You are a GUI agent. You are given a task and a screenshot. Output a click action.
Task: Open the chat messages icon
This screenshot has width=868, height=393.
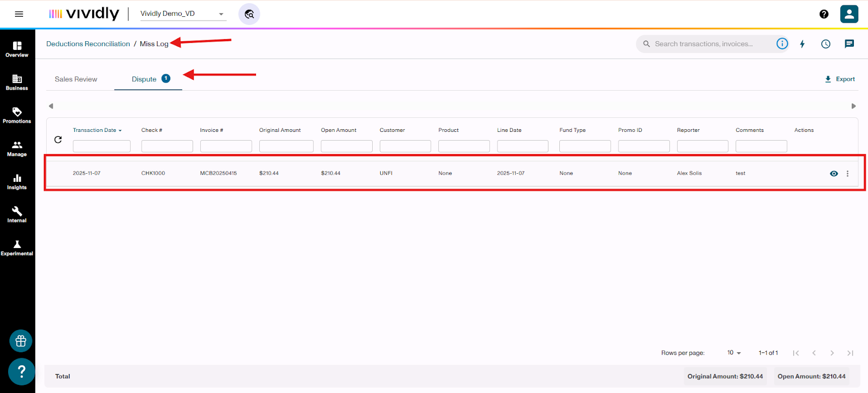coord(849,44)
